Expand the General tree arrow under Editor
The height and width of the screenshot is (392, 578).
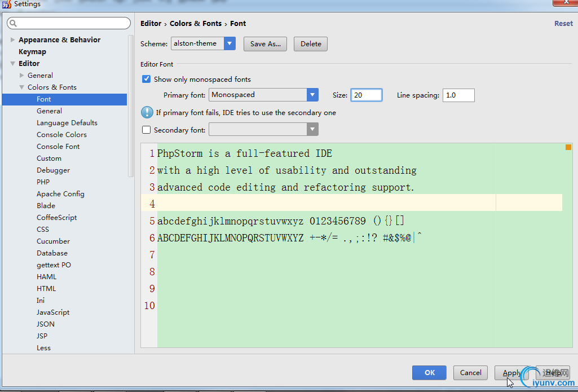(x=22, y=75)
